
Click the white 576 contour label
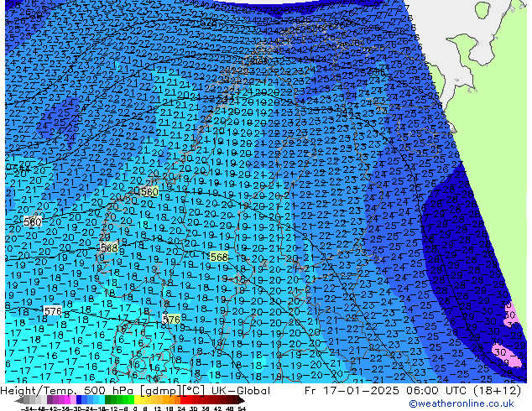coord(53,311)
